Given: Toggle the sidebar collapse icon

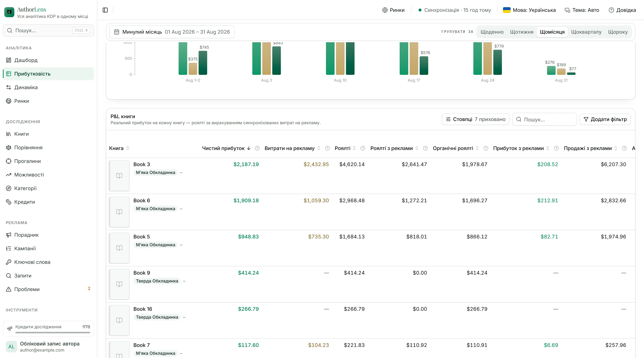Looking at the screenshot, I should click(105, 10).
